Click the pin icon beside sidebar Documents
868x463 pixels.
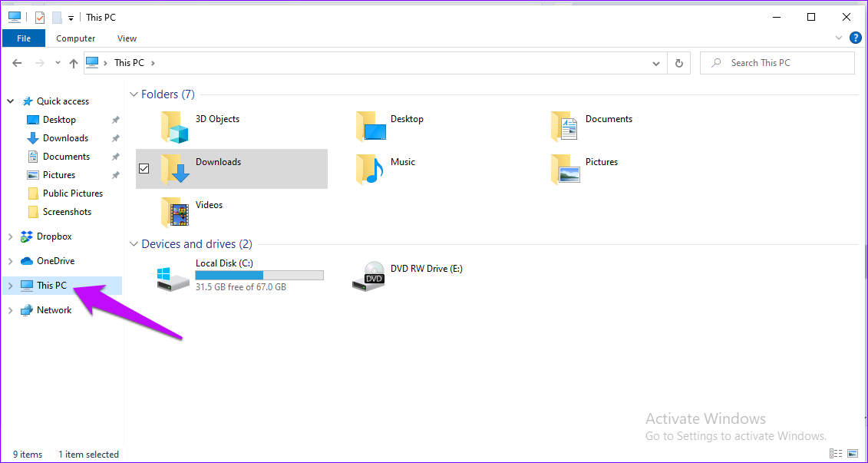pos(115,157)
